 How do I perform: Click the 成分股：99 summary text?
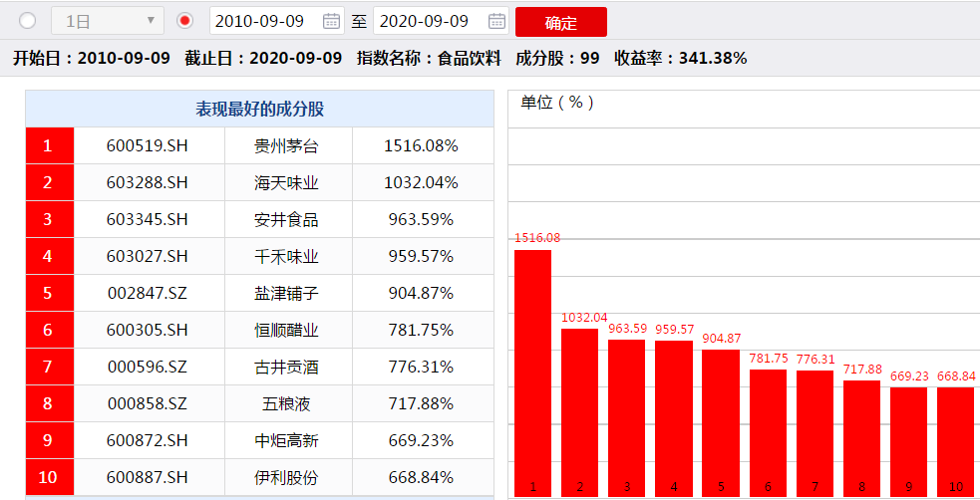point(557,58)
